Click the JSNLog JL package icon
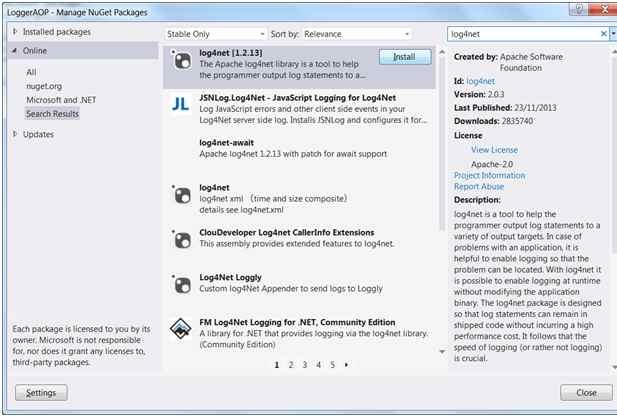Screen dimensions: 617x417 [x=181, y=104]
